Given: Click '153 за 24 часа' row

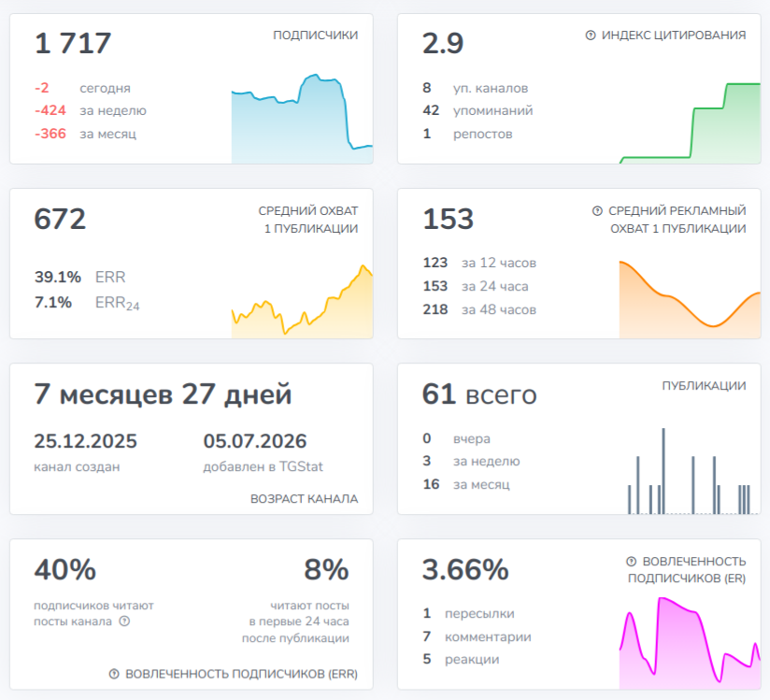Looking at the screenshot, I should coord(476,286).
